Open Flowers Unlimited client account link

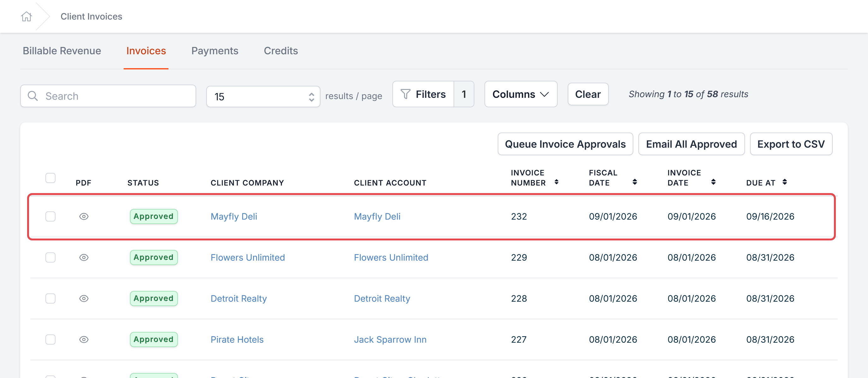pos(391,257)
